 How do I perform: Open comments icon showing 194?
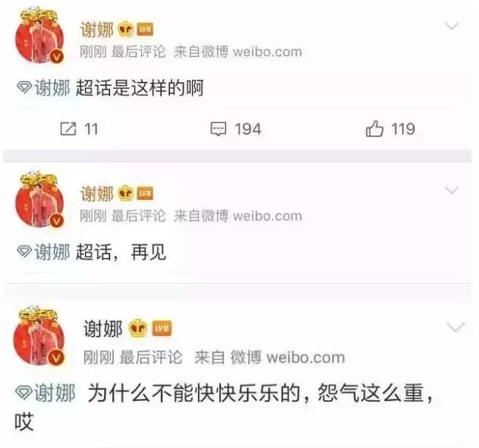tap(219, 129)
